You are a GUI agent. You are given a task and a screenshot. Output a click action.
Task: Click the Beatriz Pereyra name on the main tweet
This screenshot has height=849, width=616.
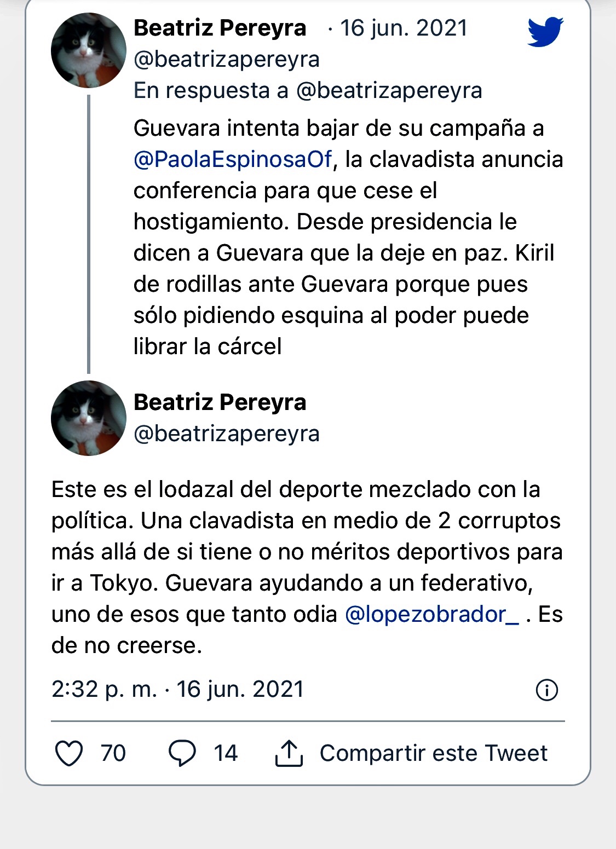click(220, 402)
